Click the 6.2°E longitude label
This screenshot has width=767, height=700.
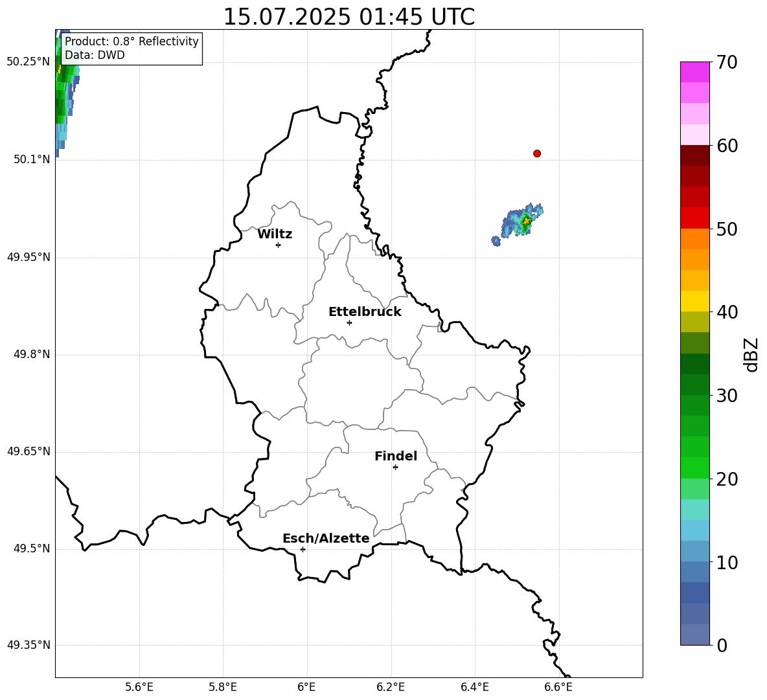click(x=391, y=688)
